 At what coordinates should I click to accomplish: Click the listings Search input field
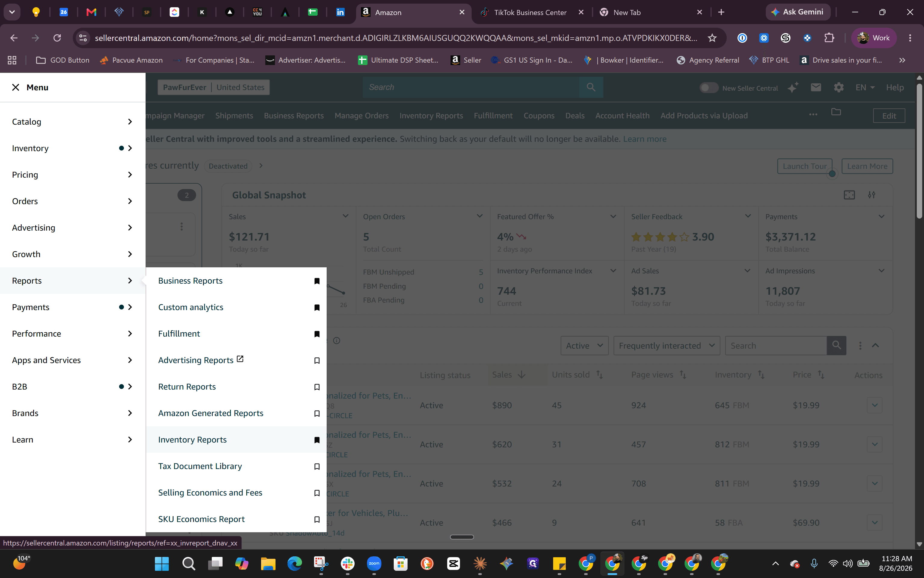click(x=776, y=346)
